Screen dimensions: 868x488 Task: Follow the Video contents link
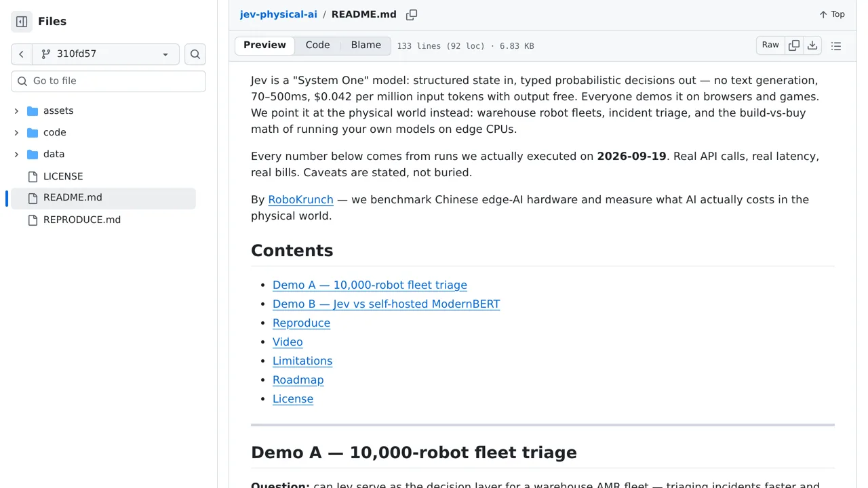[x=288, y=342]
